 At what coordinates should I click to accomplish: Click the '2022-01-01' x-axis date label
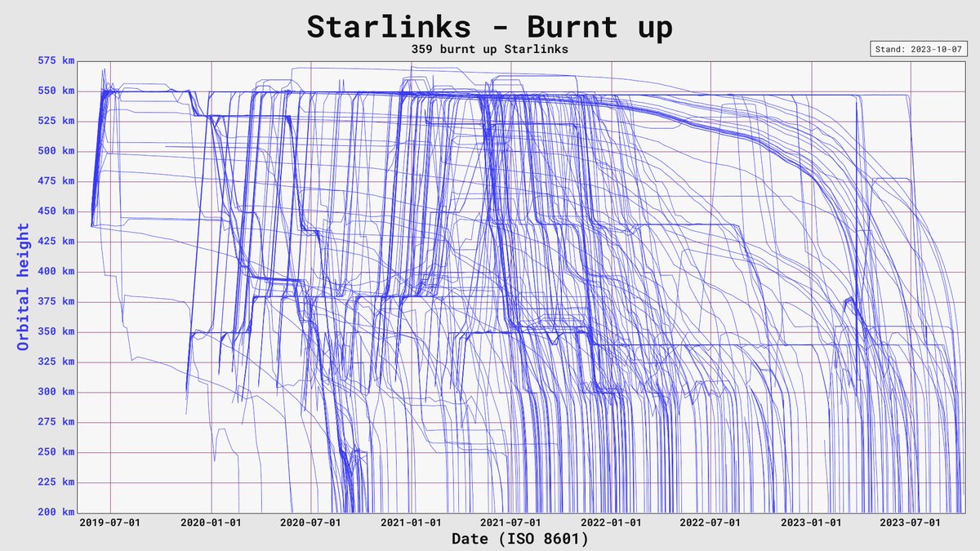click(x=612, y=522)
